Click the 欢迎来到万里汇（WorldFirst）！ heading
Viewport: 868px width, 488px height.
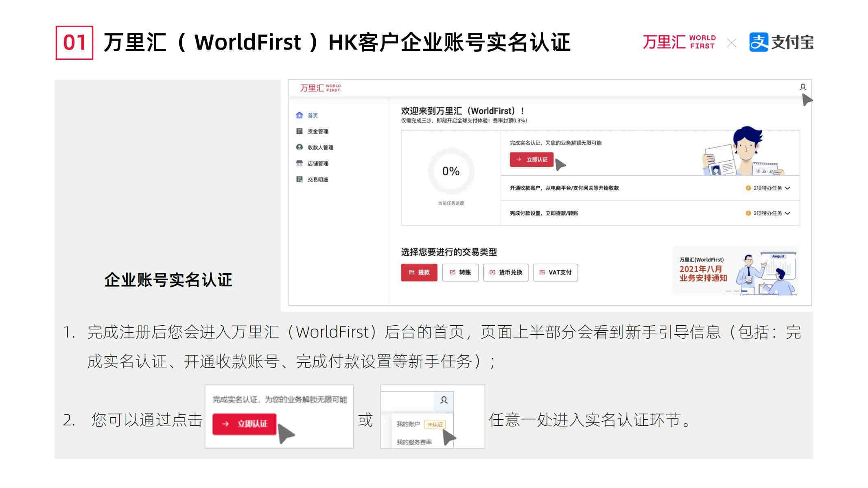coord(463,111)
